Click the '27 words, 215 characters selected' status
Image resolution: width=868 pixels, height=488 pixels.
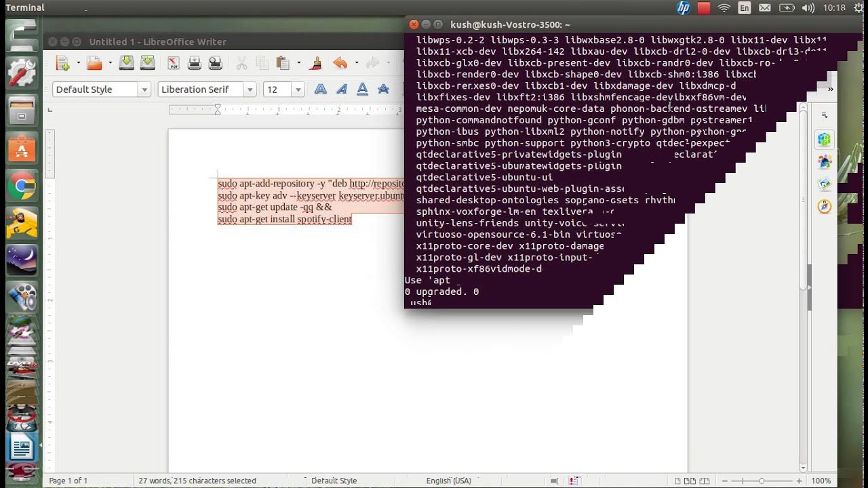[197, 481]
